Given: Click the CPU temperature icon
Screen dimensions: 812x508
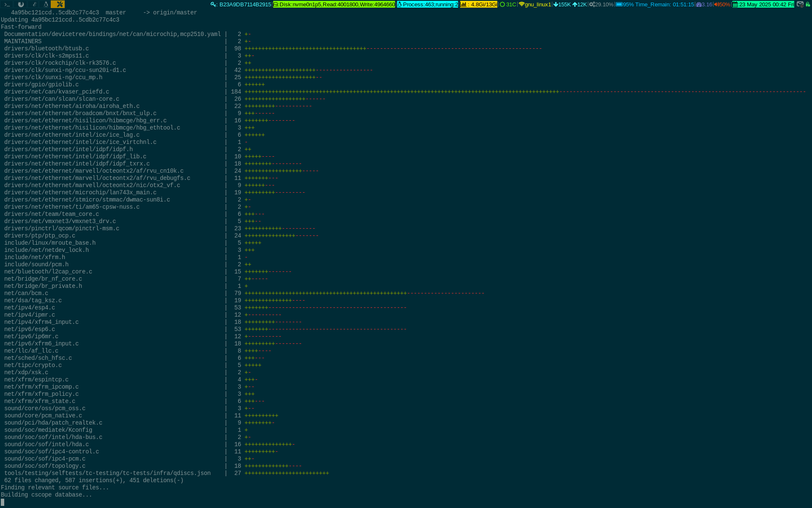Looking at the screenshot, I should [x=502, y=4].
